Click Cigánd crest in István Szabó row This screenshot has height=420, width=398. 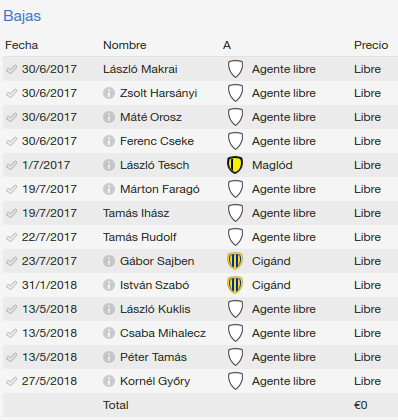235,285
